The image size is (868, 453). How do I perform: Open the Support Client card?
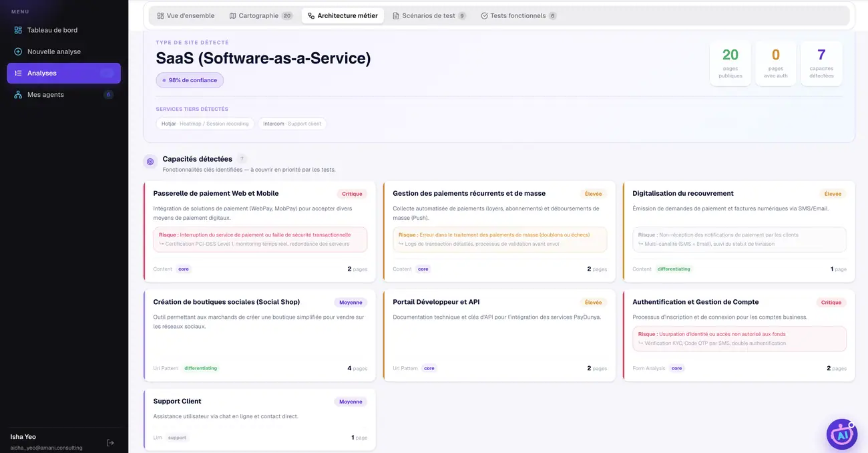260,420
